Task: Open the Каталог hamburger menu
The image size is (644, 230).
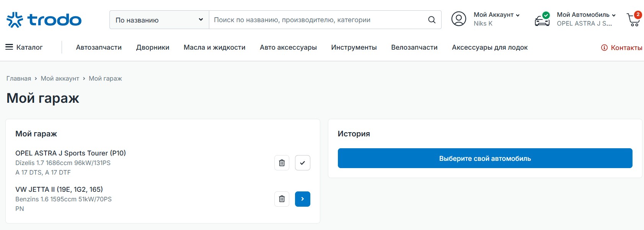Action: click(24, 47)
